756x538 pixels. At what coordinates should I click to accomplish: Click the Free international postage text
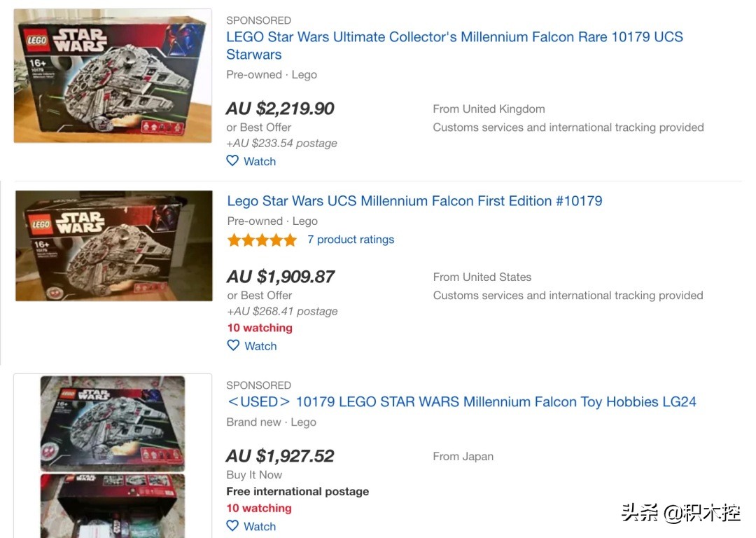coord(297,492)
